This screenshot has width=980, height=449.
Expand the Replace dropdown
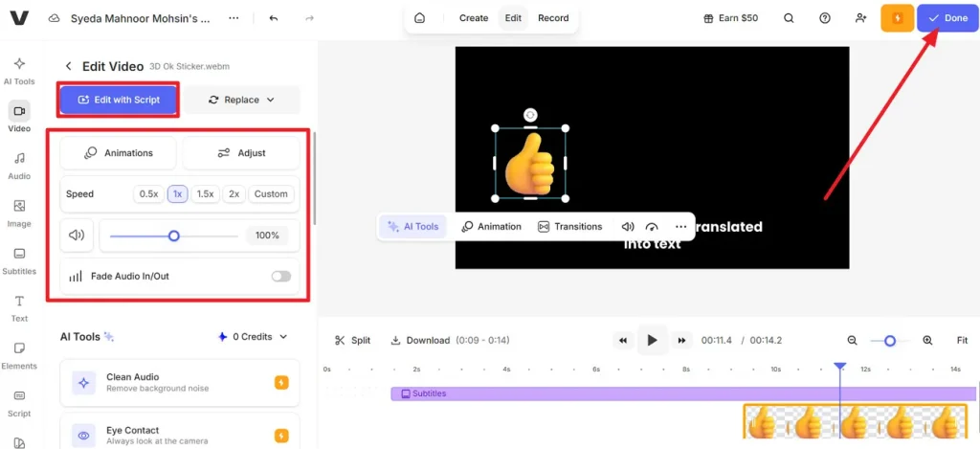tap(242, 100)
